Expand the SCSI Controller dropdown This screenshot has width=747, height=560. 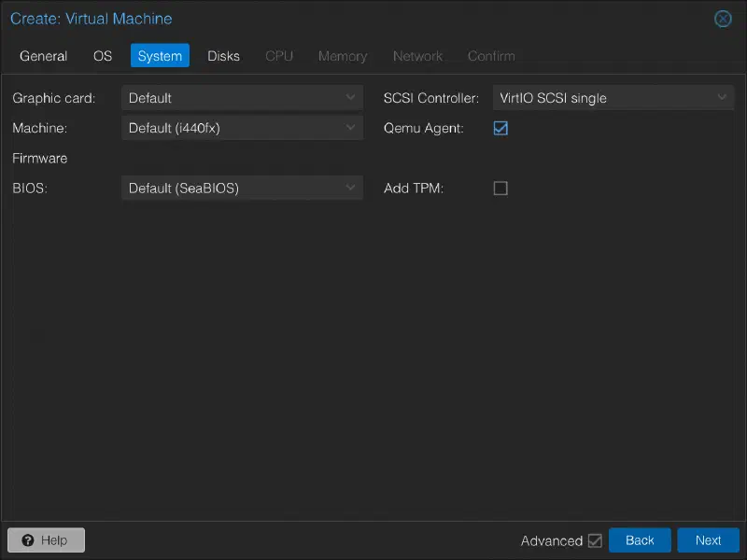pyautogui.click(x=613, y=98)
